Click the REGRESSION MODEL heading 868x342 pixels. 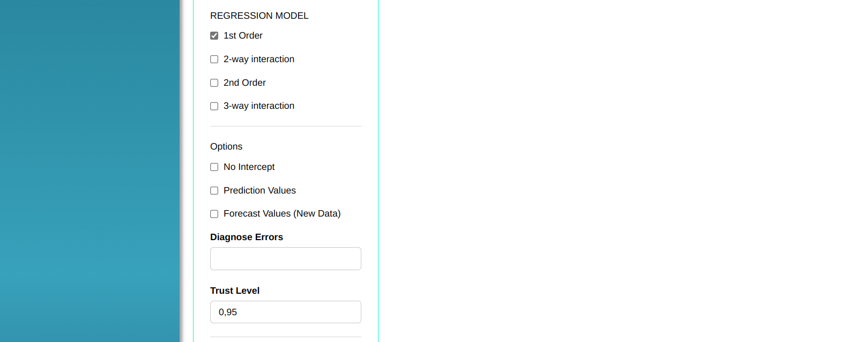tap(259, 16)
